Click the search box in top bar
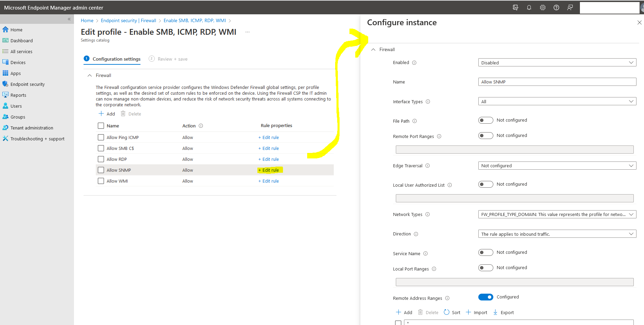The width and height of the screenshot is (644, 325). 609,7
